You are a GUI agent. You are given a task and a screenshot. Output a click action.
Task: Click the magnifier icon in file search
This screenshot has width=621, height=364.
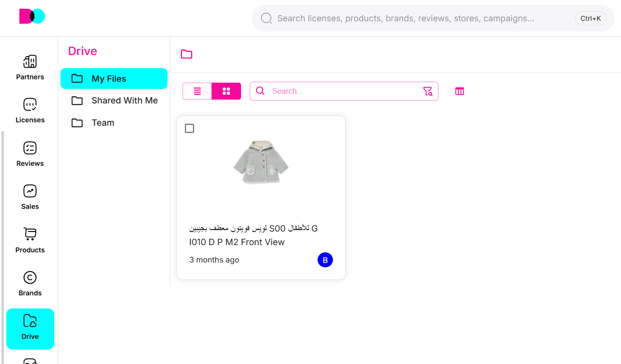pos(260,91)
